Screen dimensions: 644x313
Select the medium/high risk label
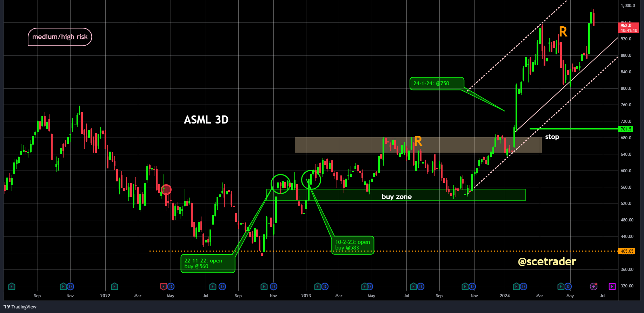pyautogui.click(x=60, y=37)
